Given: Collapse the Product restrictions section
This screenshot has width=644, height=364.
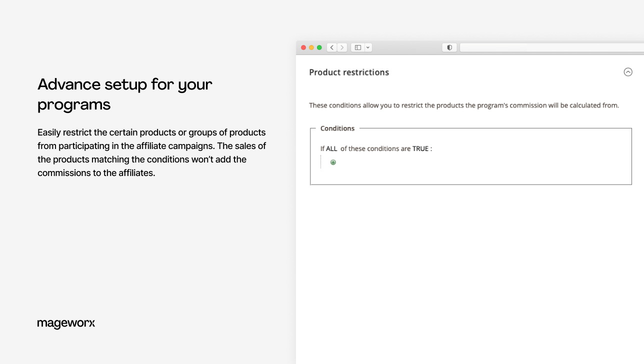Looking at the screenshot, I should [x=627, y=72].
